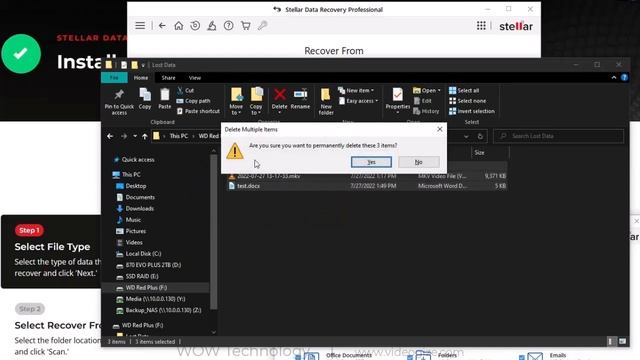
Task: Open Music in navigation pane
Action: click(133, 220)
